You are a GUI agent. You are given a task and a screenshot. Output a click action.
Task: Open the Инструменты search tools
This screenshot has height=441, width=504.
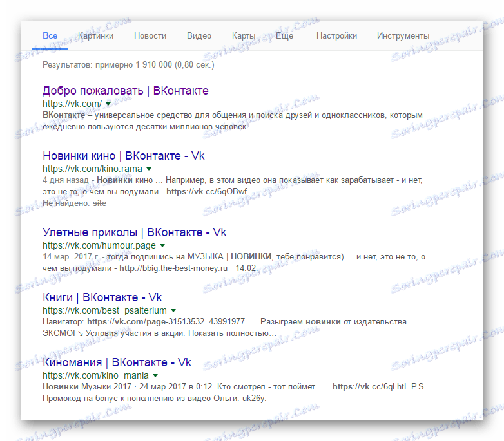tap(403, 35)
